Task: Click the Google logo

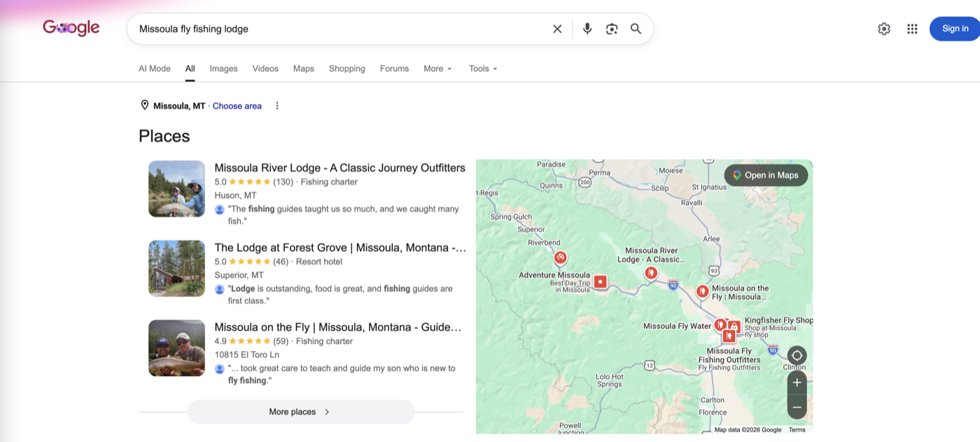Action: [71, 28]
